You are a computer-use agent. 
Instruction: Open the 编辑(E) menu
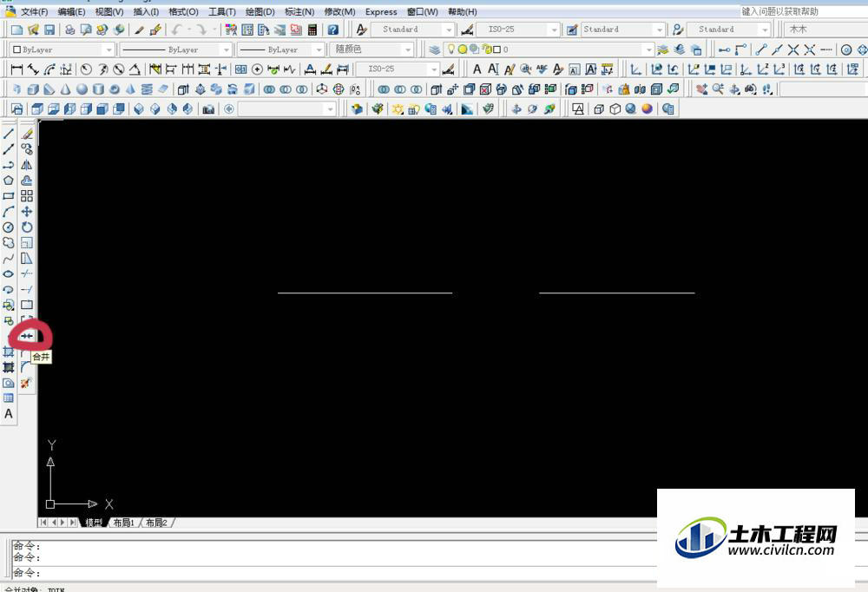pos(71,11)
